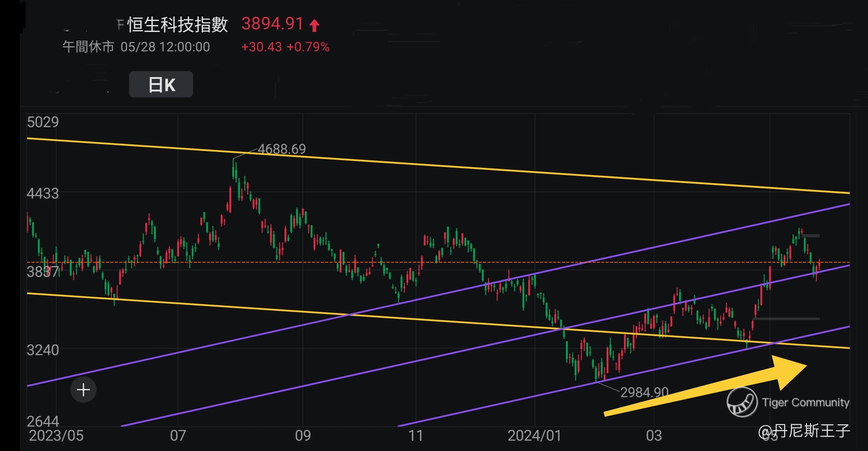Screen dimensions: 868x451
Task: Click the 5029 top price axis label
Action: (x=43, y=122)
